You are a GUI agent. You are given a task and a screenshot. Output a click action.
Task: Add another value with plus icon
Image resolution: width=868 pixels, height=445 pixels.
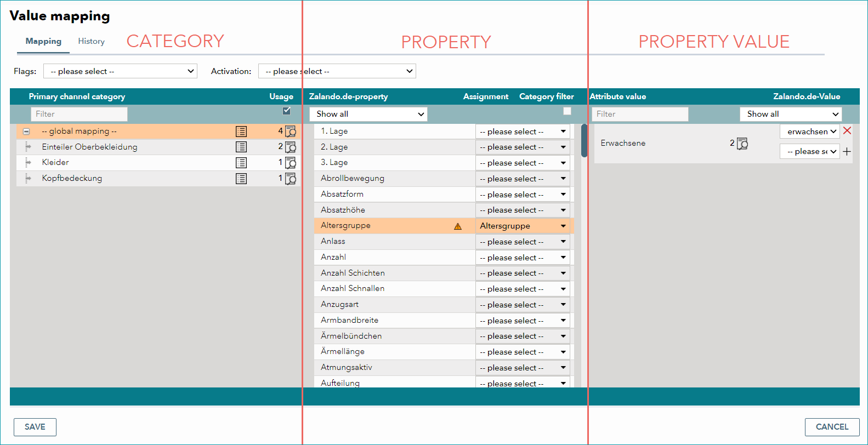[x=847, y=152]
